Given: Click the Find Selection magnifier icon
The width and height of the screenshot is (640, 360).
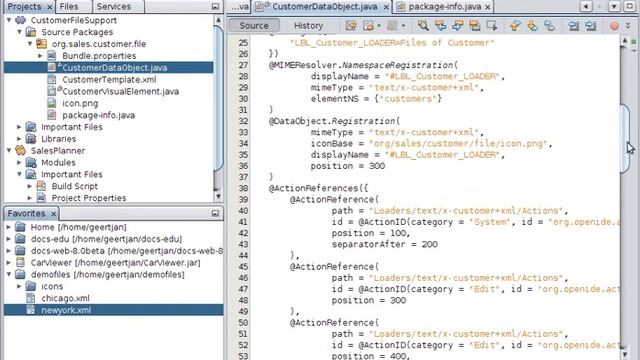Looking at the screenshot, I should (x=423, y=26).
